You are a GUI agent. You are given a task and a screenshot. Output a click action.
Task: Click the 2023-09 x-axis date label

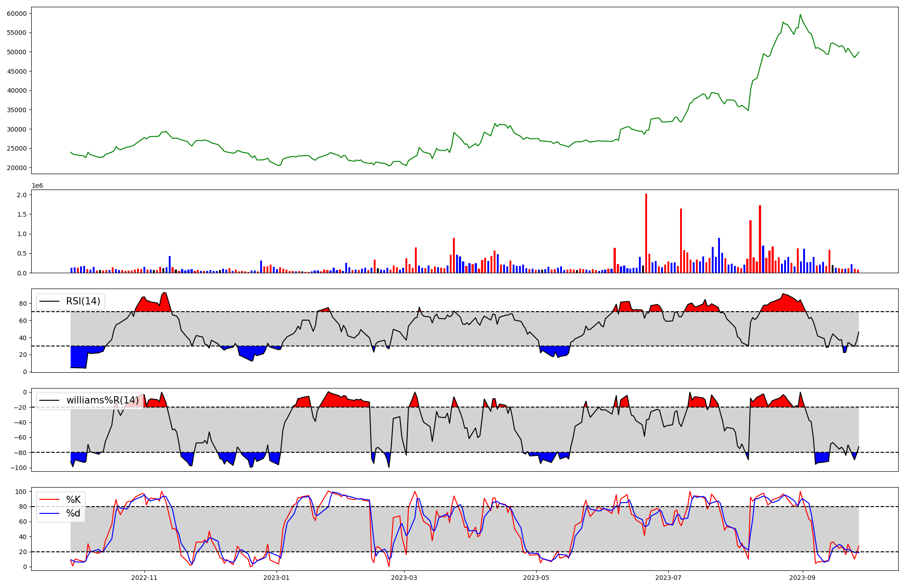pyautogui.click(x=802, y=578)
